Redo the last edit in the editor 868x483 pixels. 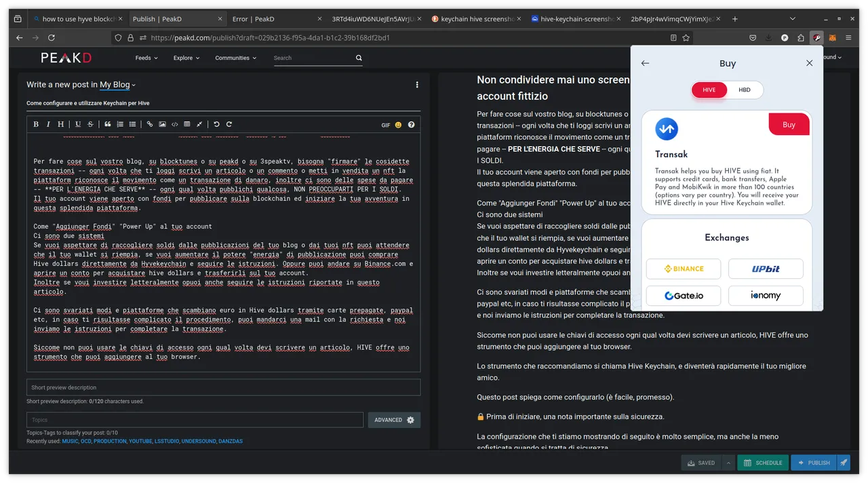(x=229, y=124)
